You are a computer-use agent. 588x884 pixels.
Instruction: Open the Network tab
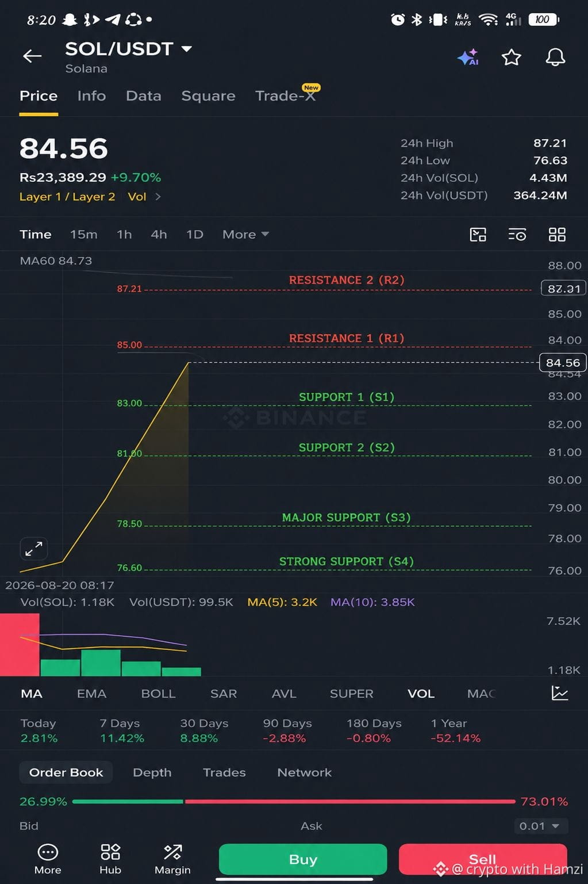click(305, 772)
